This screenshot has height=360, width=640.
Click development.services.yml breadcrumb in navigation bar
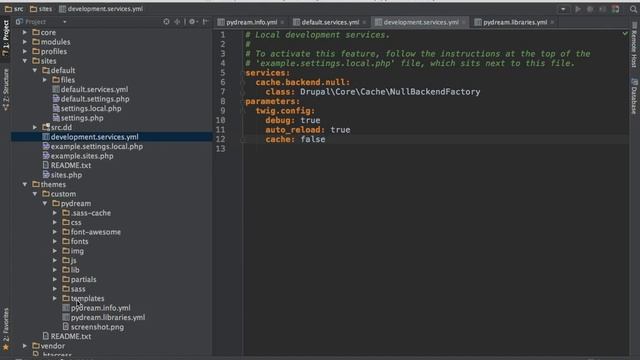point(100,9)
